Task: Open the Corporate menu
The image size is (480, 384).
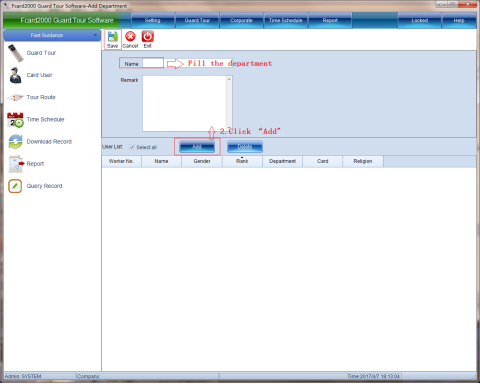Action: [x=241, y=20]
